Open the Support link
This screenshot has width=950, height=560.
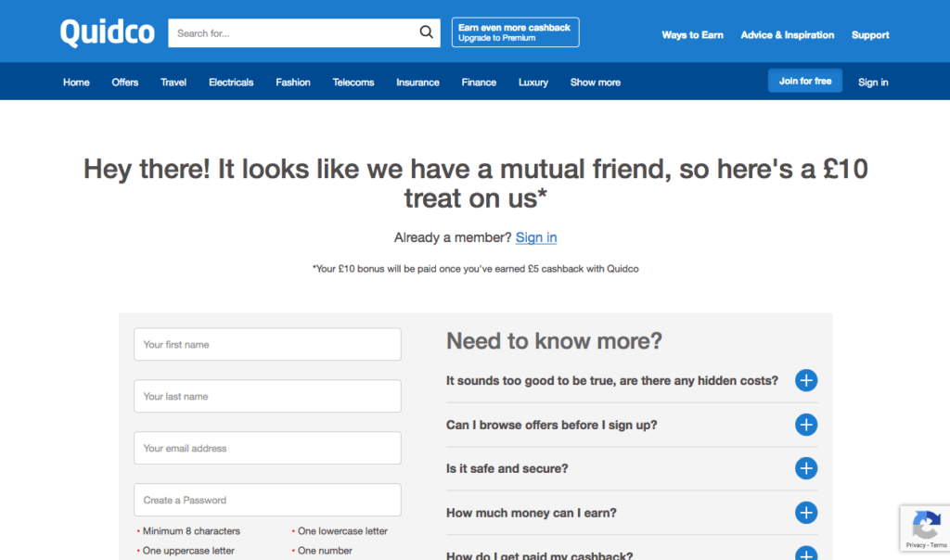870,35
